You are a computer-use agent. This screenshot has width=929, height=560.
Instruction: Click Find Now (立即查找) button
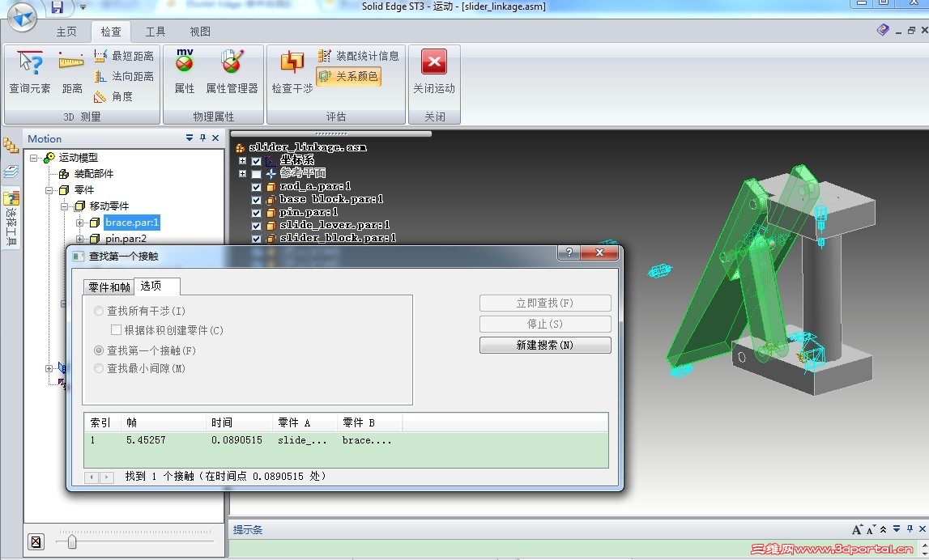545,303
